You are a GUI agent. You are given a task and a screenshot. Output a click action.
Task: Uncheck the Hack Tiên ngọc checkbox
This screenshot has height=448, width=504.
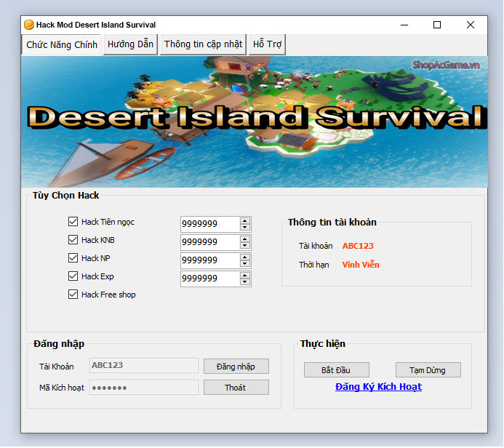coord(73,222)
